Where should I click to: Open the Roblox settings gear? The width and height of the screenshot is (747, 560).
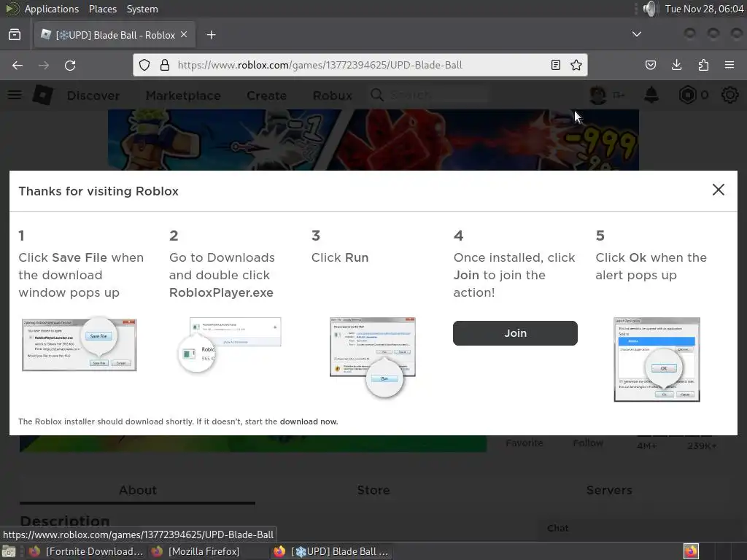[x=729, y=96]
